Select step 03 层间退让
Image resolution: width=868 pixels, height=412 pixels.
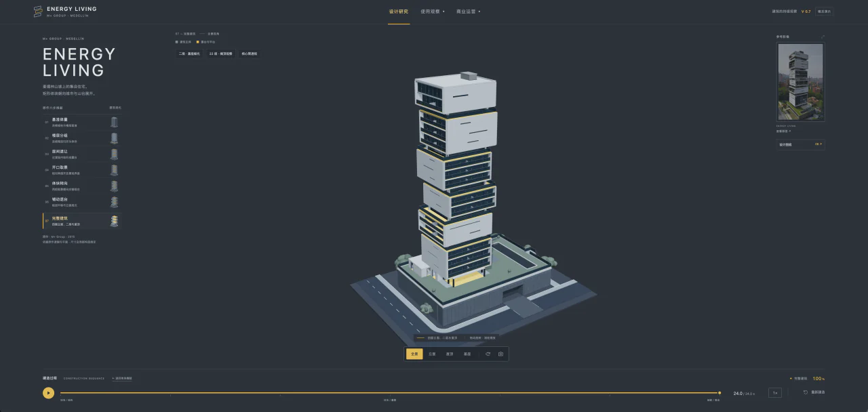pos(81,154)
